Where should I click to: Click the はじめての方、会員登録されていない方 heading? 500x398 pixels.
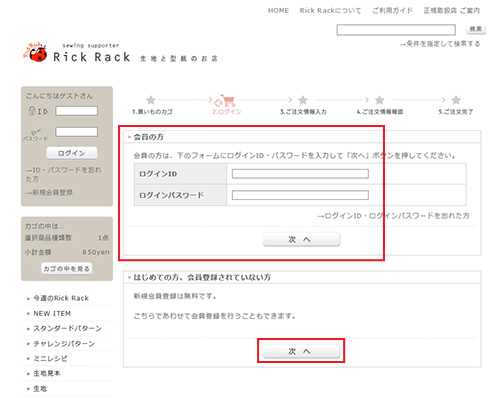(x=202, y=278)
